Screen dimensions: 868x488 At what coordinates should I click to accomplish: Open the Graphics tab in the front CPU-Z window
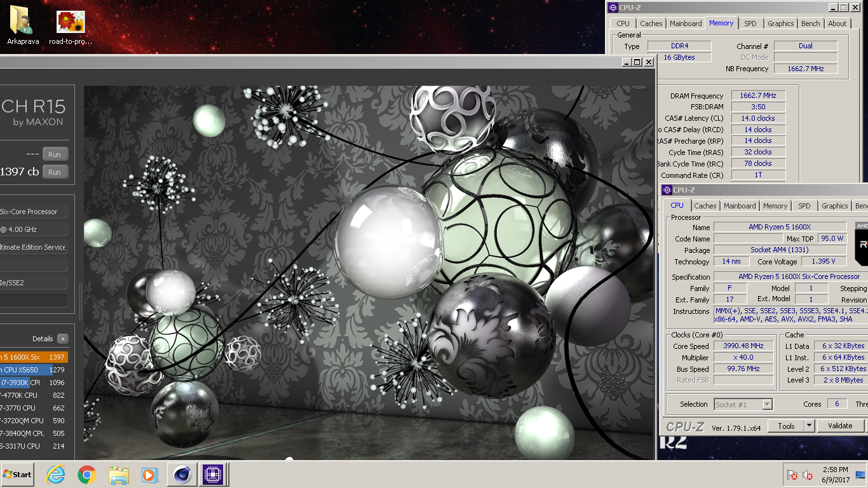[x=835, y=206]
